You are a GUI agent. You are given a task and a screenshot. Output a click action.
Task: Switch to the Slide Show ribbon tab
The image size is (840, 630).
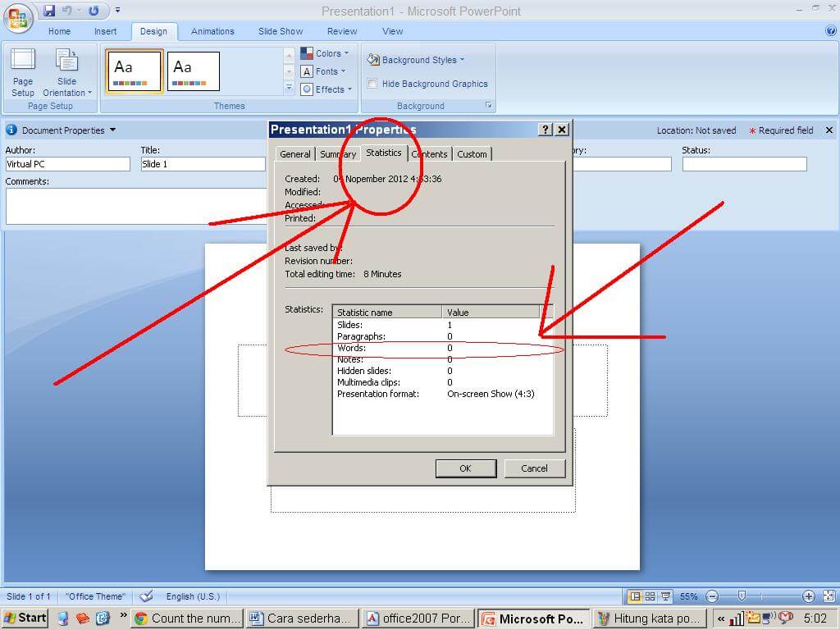(281, 31)
